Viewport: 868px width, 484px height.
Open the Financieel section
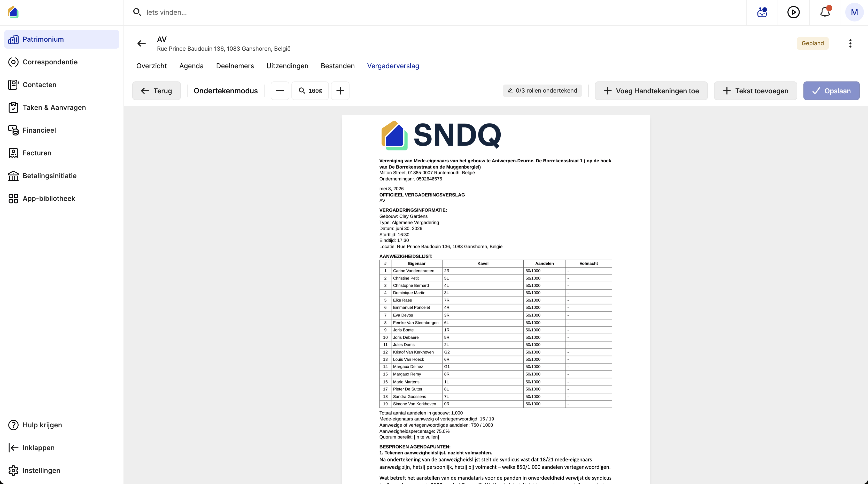coord(62,130)
